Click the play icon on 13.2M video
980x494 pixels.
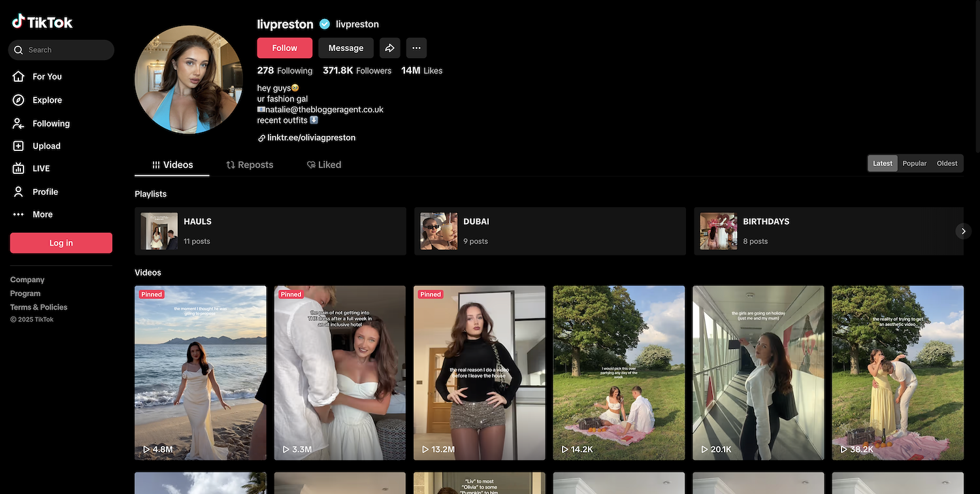(x=425, y=450)
